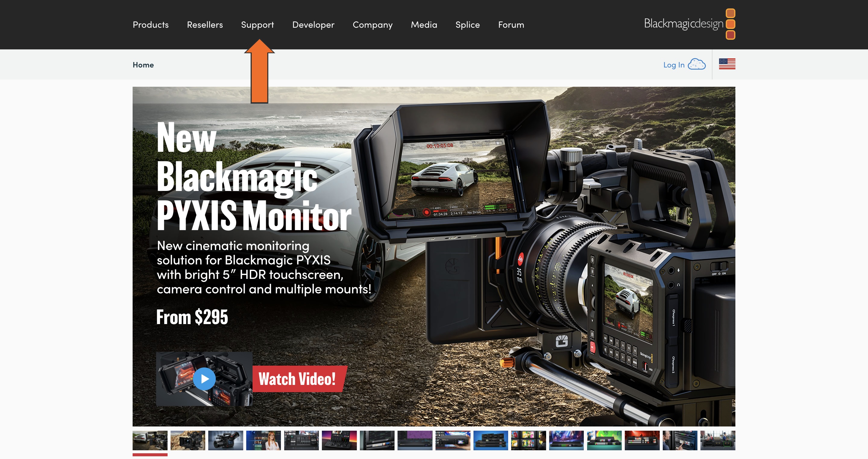Click the cloud icon next to Log In

697,64
